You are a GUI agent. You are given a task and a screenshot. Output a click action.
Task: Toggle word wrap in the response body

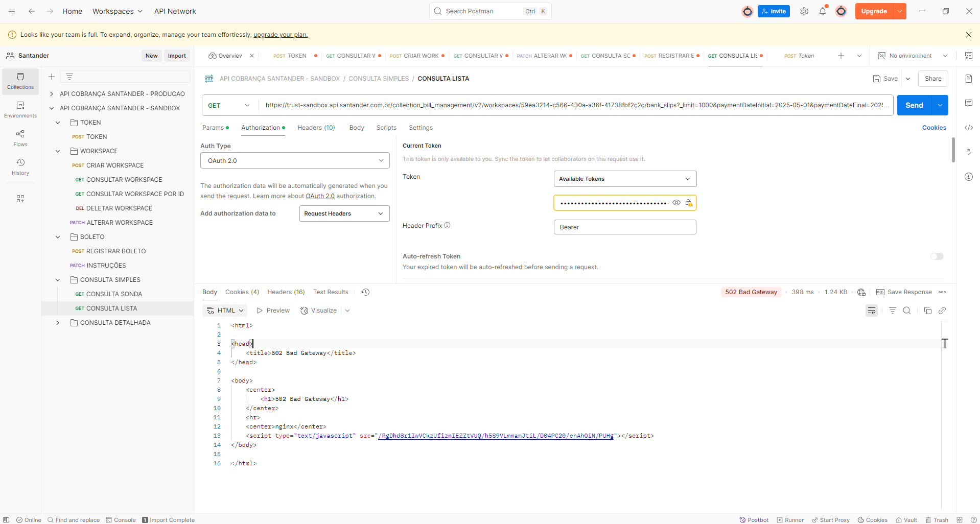click(872, 311)
